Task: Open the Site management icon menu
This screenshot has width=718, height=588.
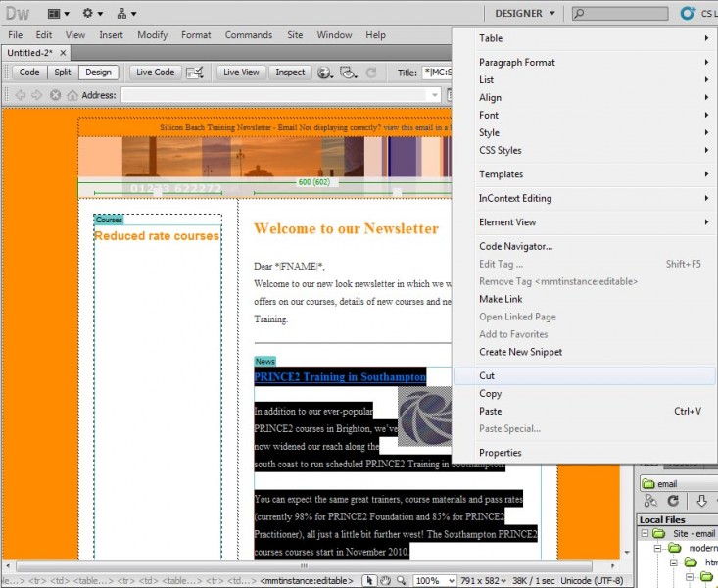Action: point(126,14)
